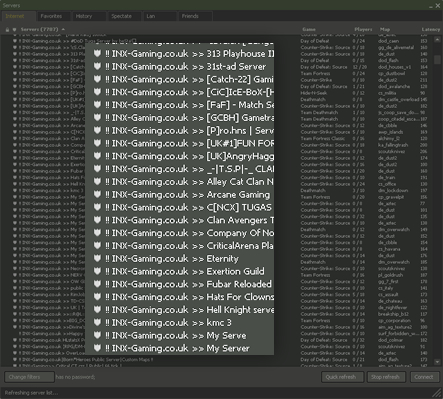The height and width of the screenshot is (399, 443).
Task: Click map name cs_havana
Action: (389, 249)
